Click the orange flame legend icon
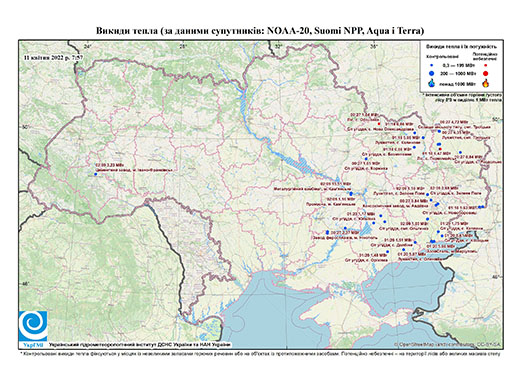Viewport: 520px width, 368px height. coord(485,83)
